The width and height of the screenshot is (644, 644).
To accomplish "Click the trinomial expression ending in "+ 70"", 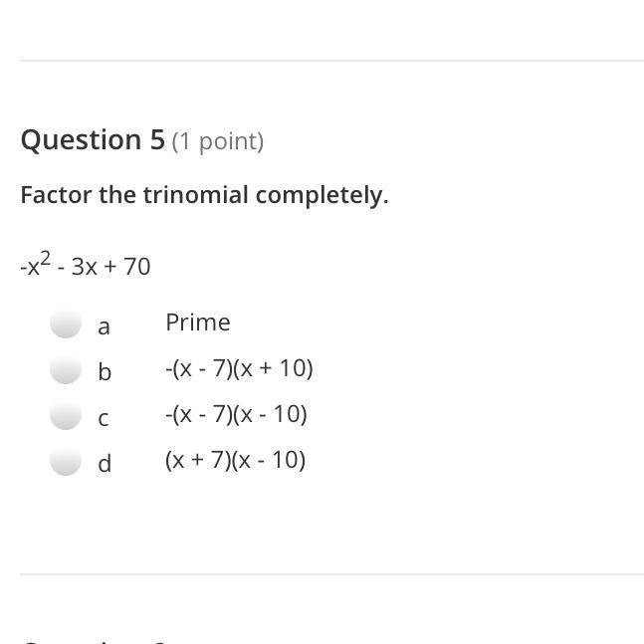I will [x=86, y=266].
